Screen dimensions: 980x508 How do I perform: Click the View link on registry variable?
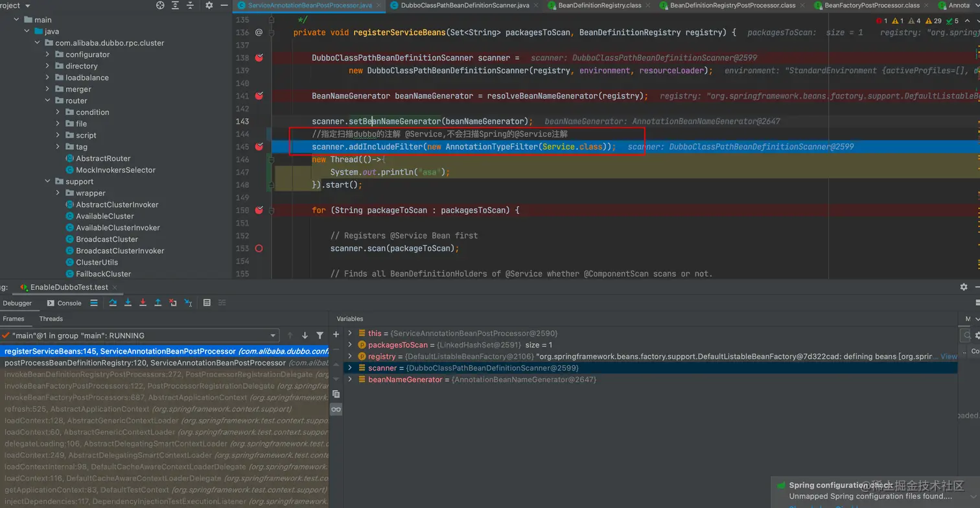coord(948,357)
